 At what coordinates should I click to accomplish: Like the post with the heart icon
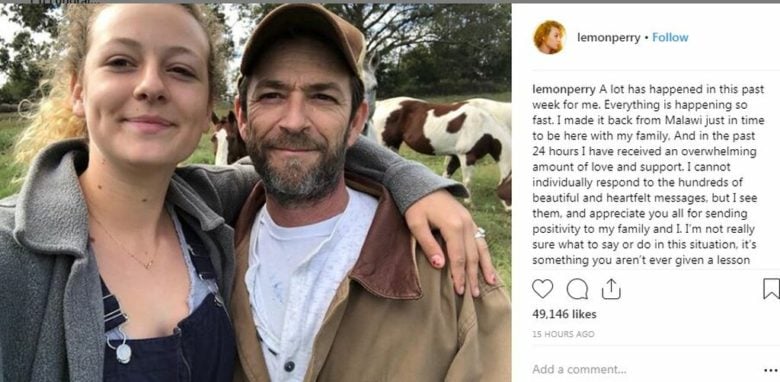click(x=542, y=288)
